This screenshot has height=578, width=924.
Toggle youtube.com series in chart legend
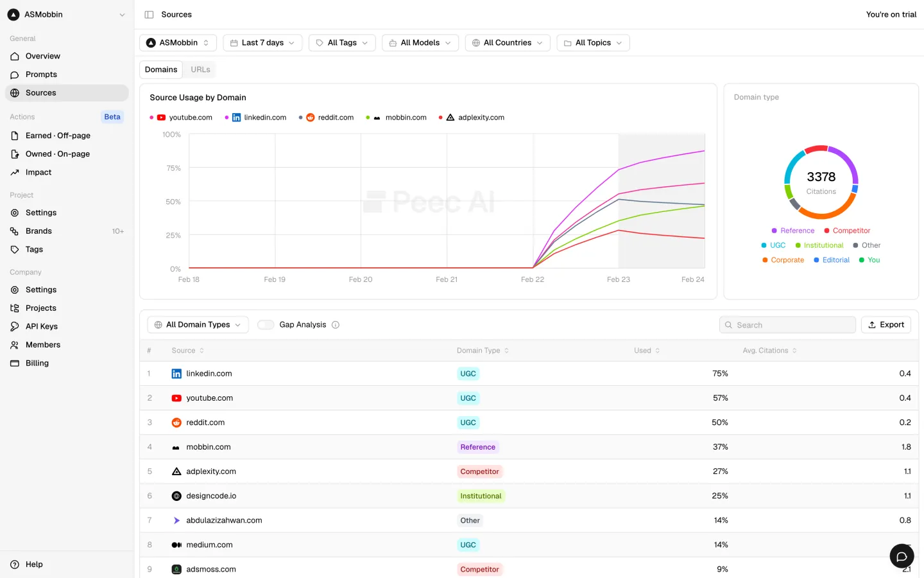(181, 118)
